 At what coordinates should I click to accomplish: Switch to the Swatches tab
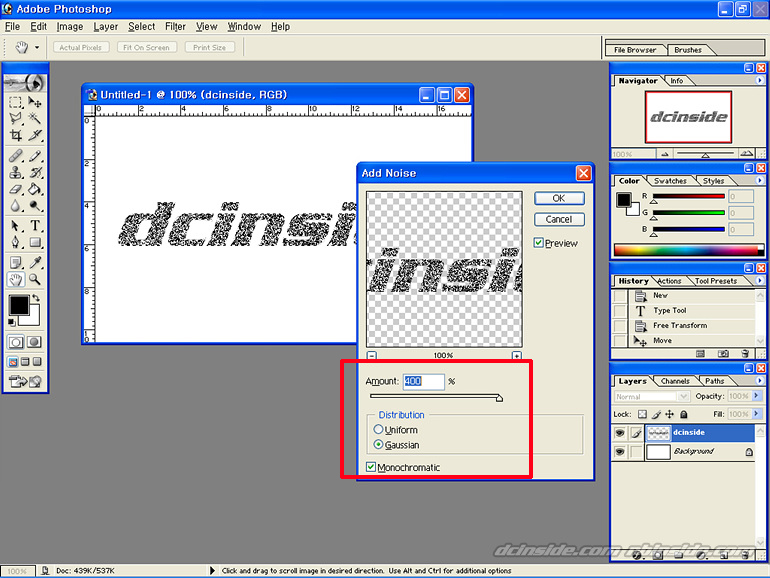(x=670, y=181)
